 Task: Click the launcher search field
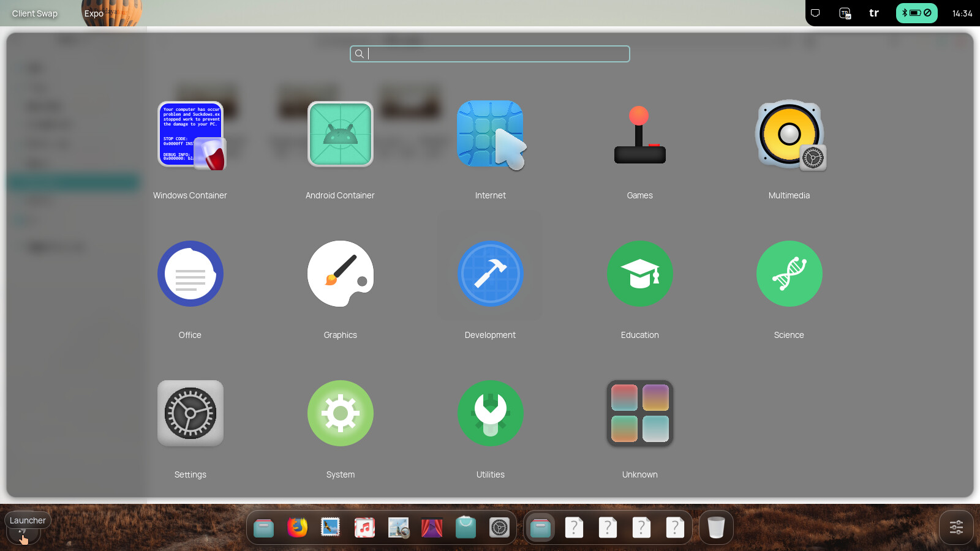pos(490,54)
